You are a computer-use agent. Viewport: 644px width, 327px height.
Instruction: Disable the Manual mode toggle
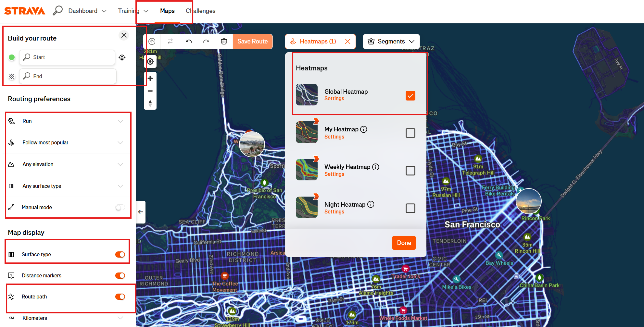tap(120, 207)
